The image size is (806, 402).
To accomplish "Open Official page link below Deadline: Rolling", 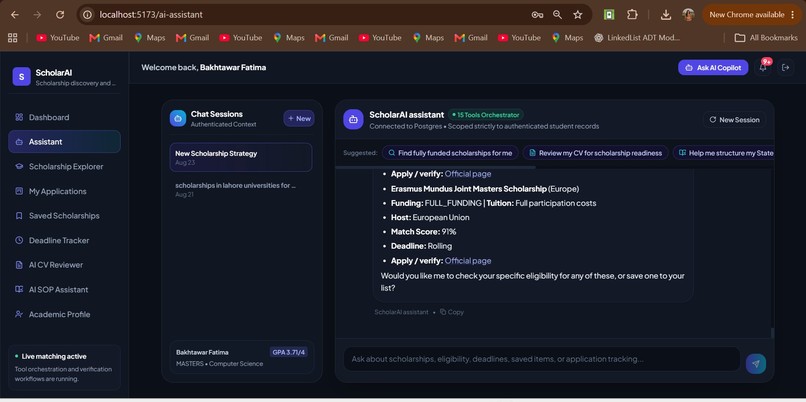I will pyautogui.click(x=468, y=261).
